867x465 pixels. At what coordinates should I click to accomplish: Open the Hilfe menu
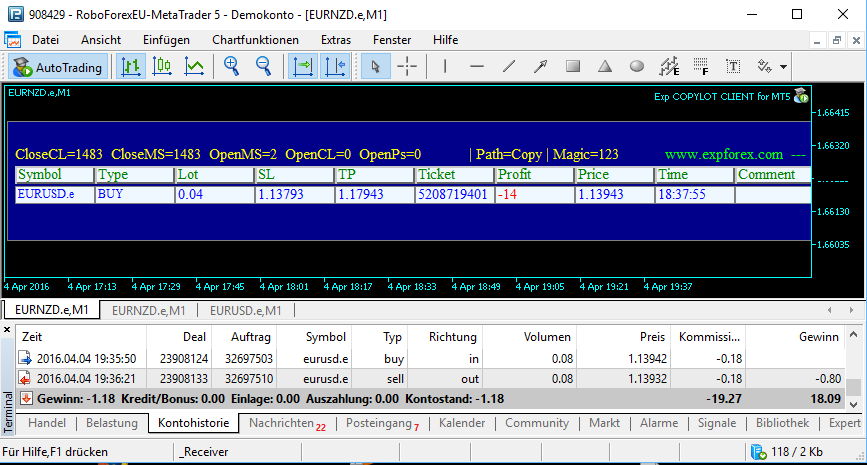[446, 40]
